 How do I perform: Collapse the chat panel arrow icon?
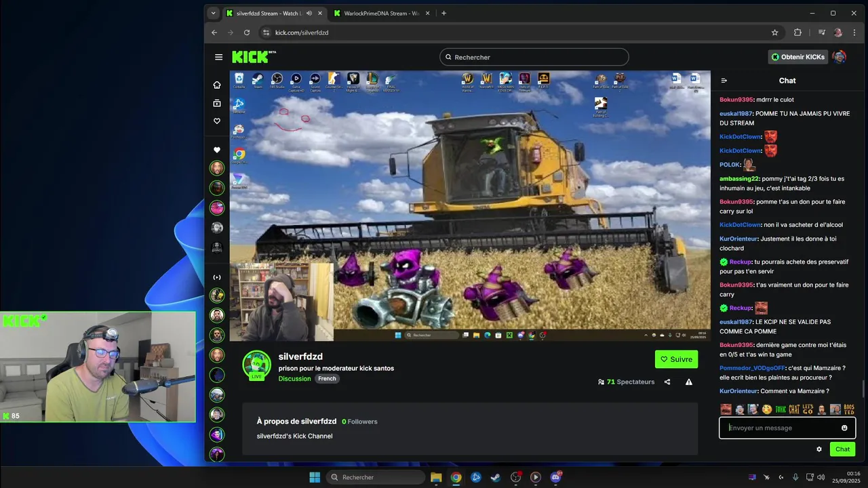point(724,81)
